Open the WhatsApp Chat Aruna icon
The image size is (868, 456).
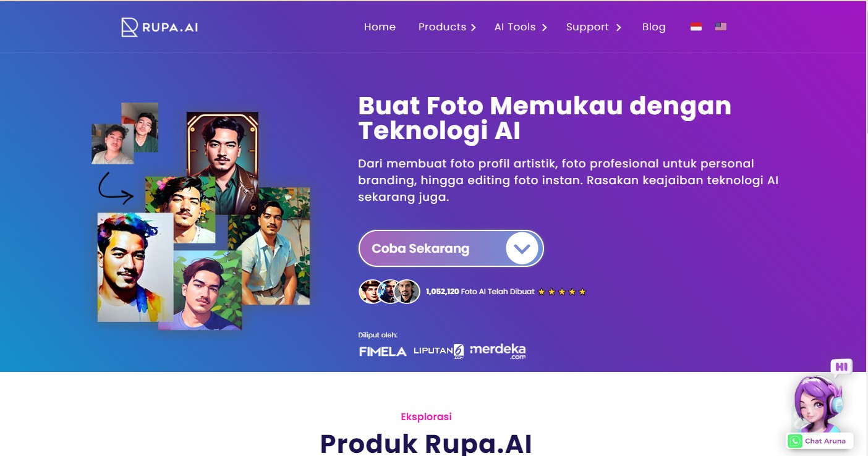(795, 441)
